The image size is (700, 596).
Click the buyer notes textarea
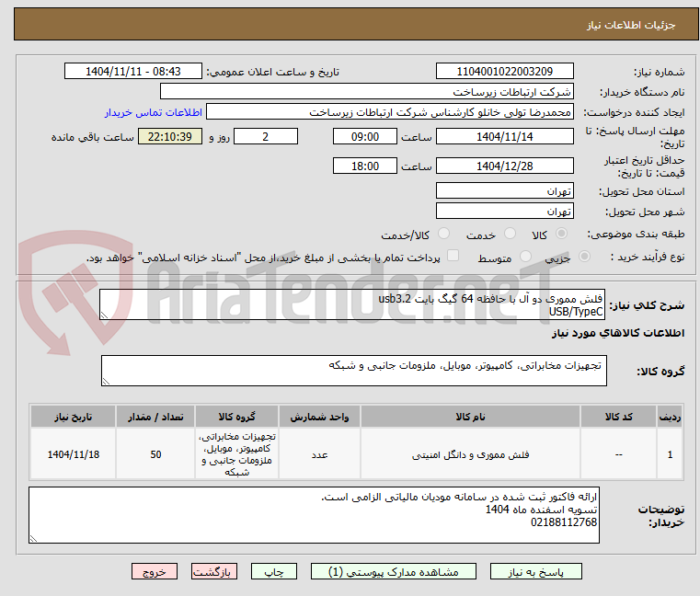pyautogui.click(x=314, y=515)
